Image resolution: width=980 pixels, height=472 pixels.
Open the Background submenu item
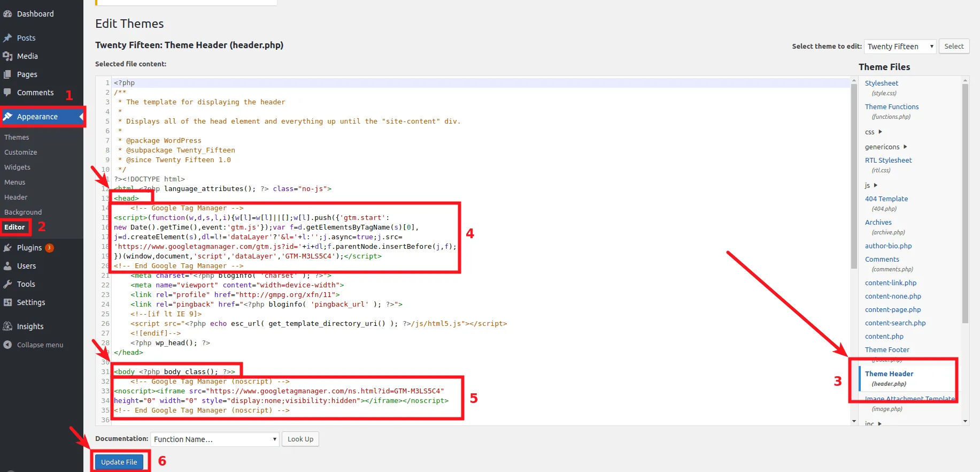pos(23,212)
